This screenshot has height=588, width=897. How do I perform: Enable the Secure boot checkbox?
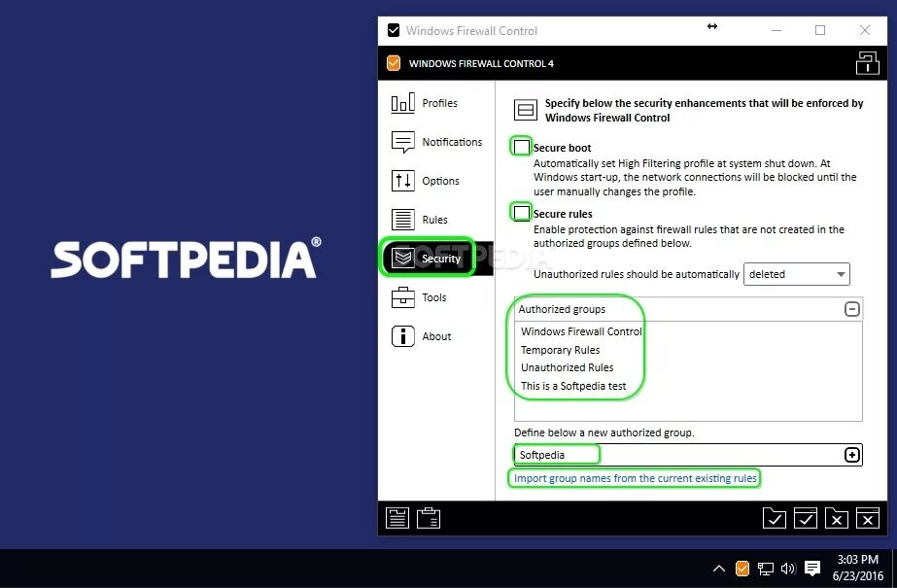pyautogui.click(x=521, y=147)
